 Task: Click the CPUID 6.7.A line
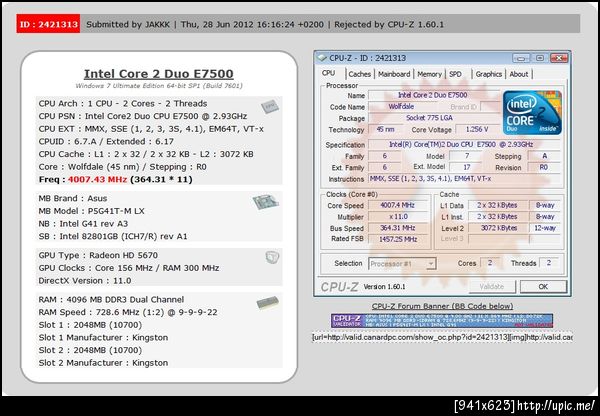pyautogui.click(x=106, y=142)
